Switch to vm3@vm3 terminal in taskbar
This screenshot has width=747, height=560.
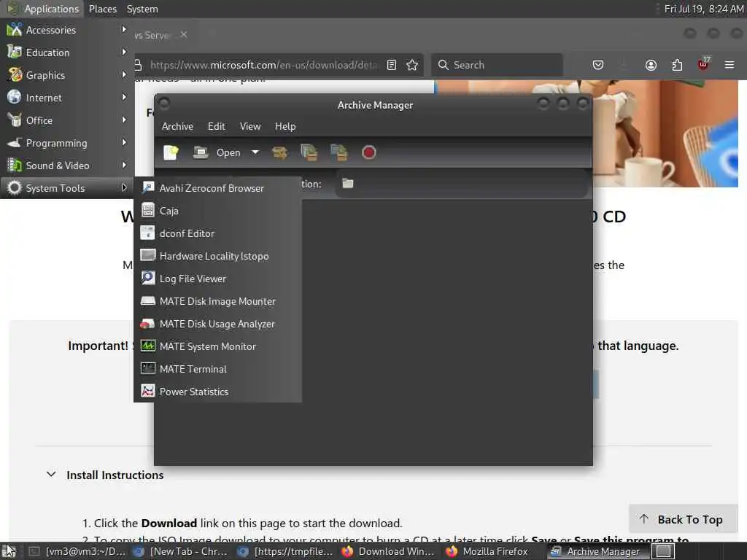click(78, 551)
